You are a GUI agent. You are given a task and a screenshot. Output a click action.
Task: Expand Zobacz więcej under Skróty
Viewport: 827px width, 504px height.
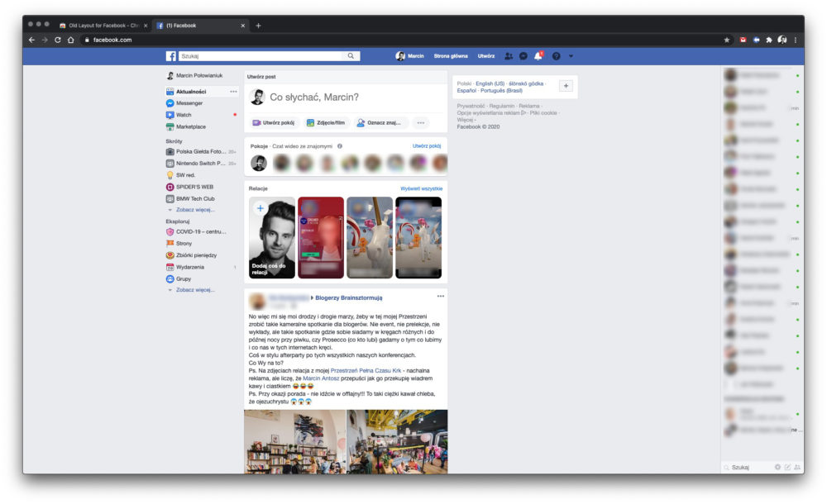coord(195,210)
